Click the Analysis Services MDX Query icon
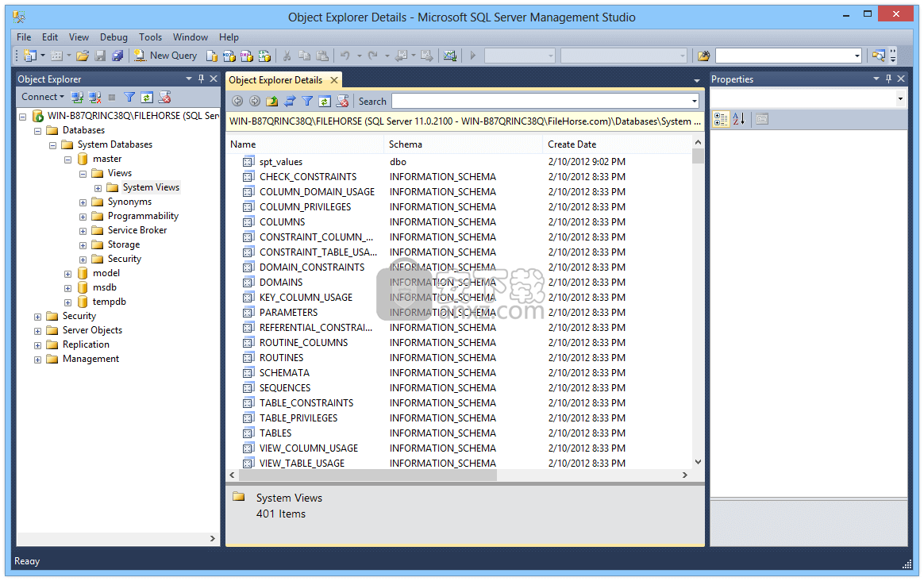Viewport: 924px width, 581px height. click(229, 56)
